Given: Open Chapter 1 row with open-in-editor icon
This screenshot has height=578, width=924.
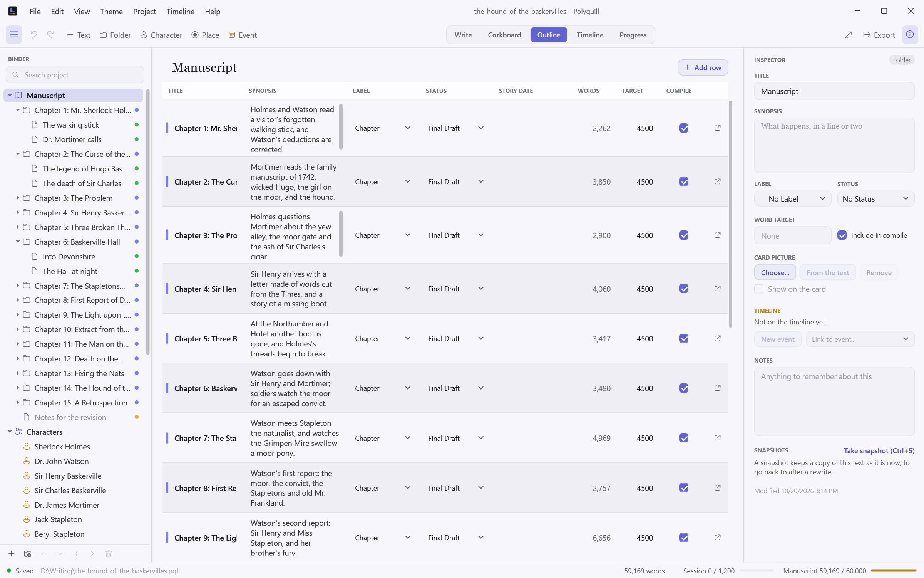Looking at the screenshot, I should pyautogui.click(x=718, y=128).
